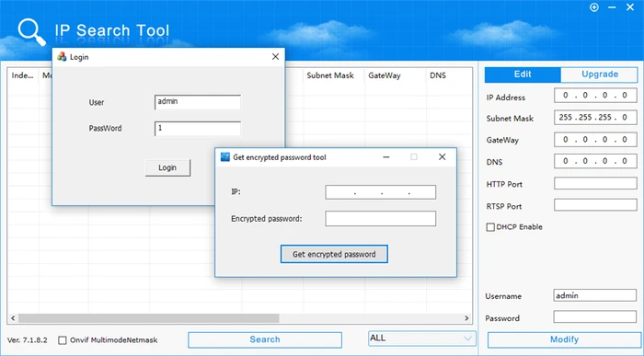This screenshot has height=356, width=644.
Task: Click the magnifying glass logo icon
Action: click(x=31, y=32)
